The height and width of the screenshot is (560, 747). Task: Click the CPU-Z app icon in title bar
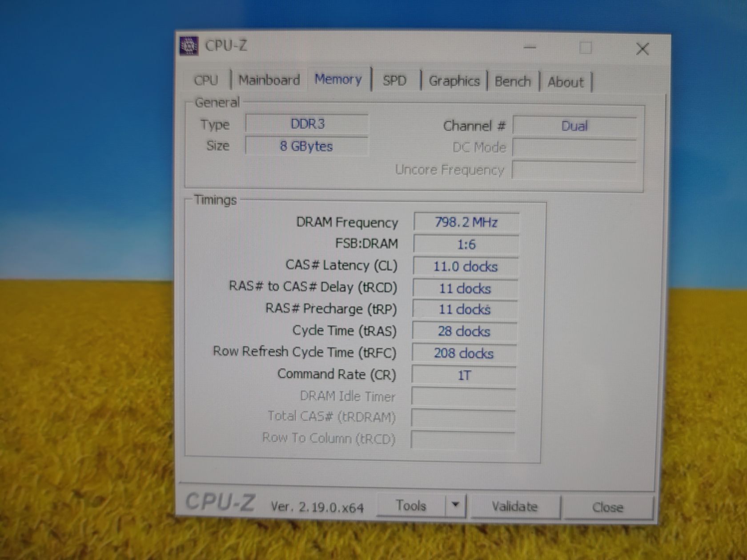tap(189, 46)
